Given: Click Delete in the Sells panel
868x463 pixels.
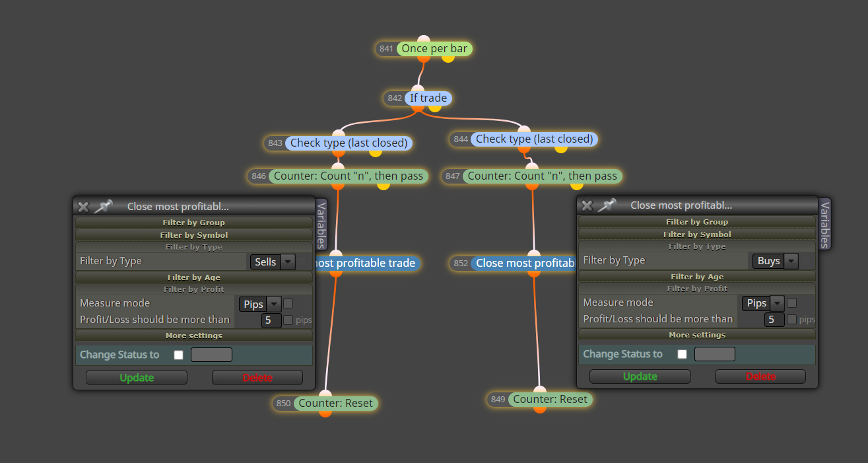Looking at the screenshot, I should [257, 378].
